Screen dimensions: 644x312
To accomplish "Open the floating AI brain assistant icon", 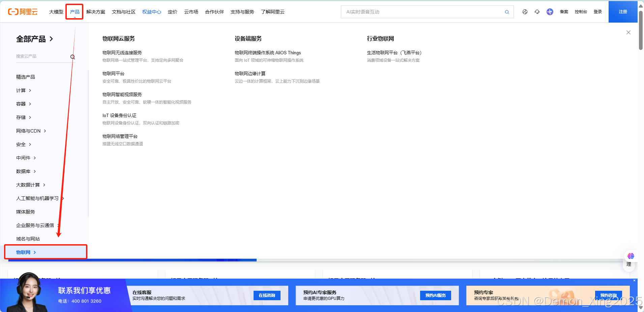I will tap(631, 256).
